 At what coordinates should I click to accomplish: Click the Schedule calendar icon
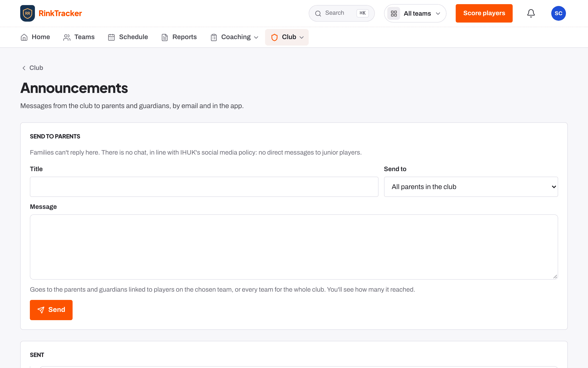coord(111,37)
